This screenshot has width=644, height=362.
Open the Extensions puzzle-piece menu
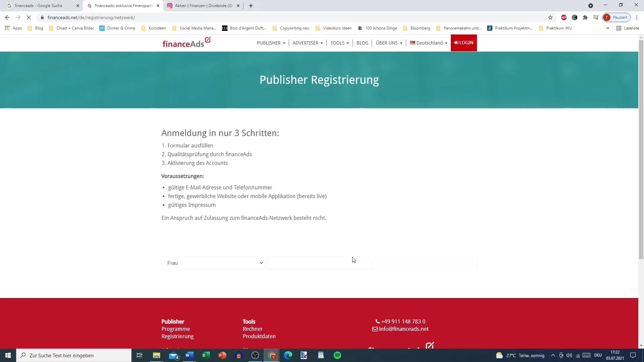pyautogui.click(x=585, y=17)
